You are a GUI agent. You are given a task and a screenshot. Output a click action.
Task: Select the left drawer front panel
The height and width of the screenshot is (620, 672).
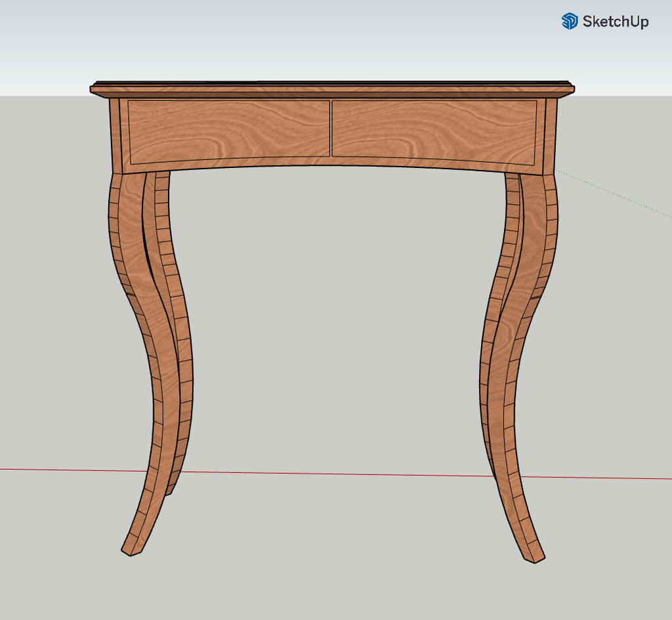click(229, 131)
